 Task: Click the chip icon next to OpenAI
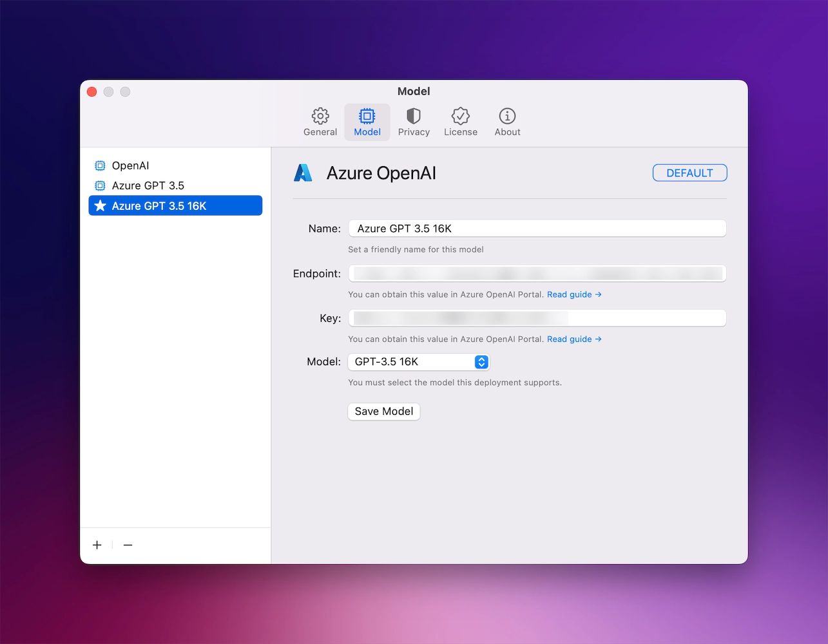point(100,166)
